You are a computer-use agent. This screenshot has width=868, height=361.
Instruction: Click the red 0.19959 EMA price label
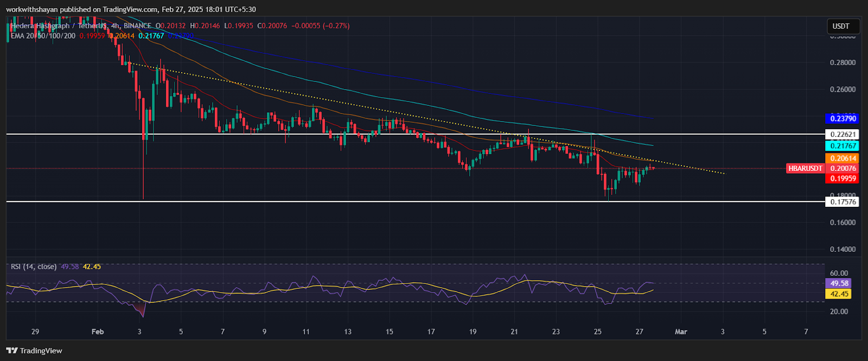843,179
